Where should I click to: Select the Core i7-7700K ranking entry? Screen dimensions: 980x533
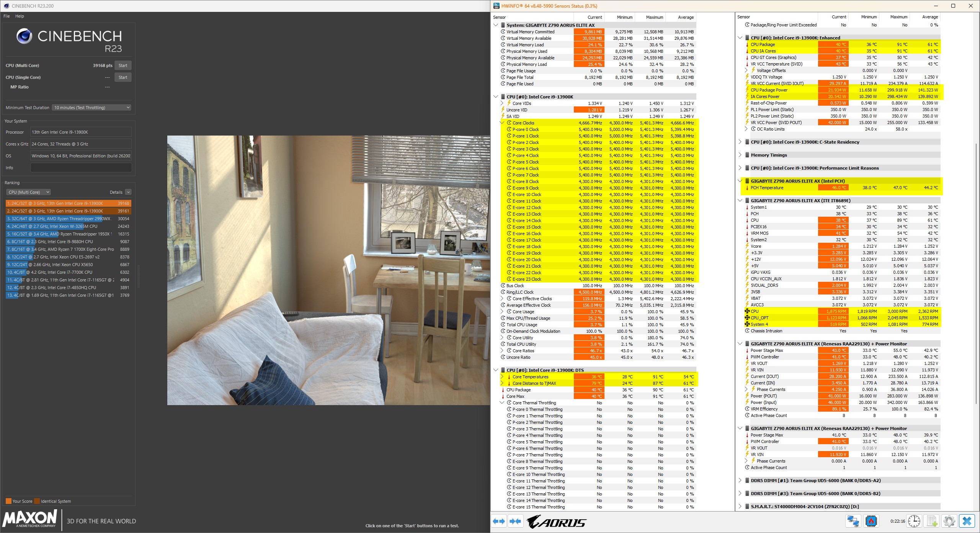69,272
